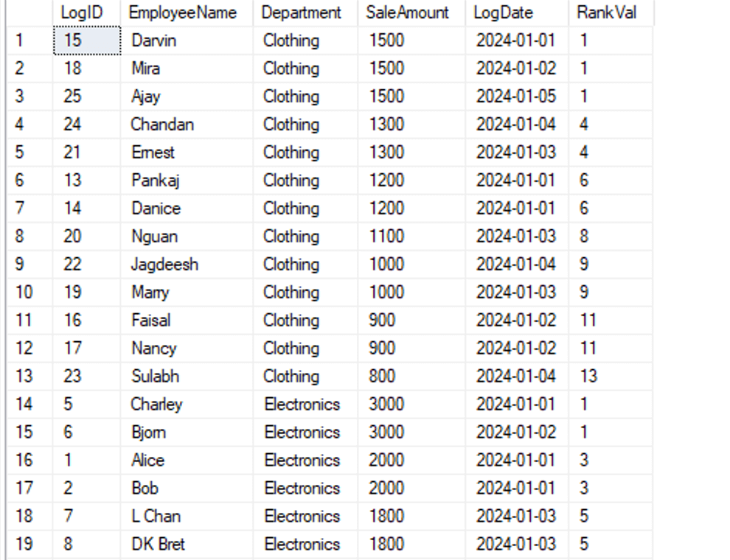Select the DK Bret name cell
Viewport: 730px width, 560px height.
[x=158, y=545]
